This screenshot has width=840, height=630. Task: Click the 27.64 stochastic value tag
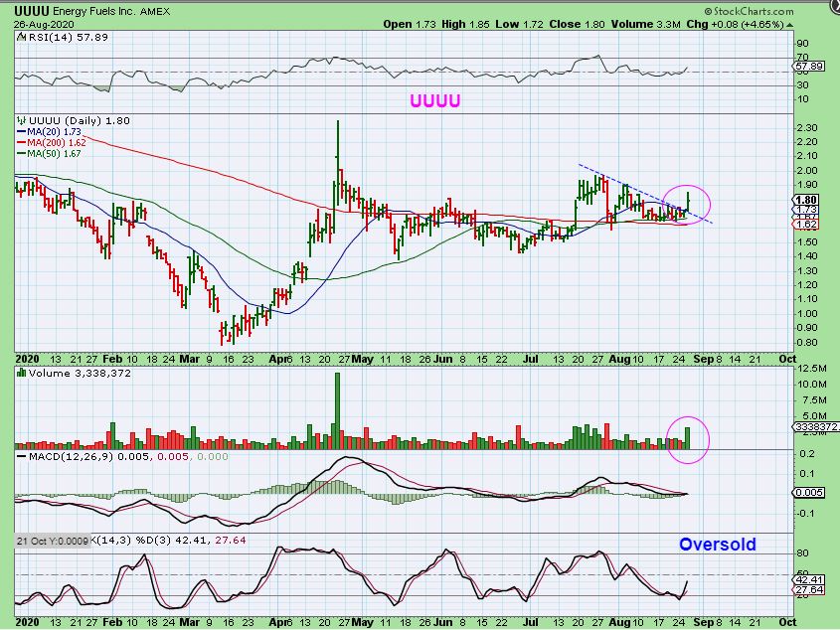[x=808, y=589]
